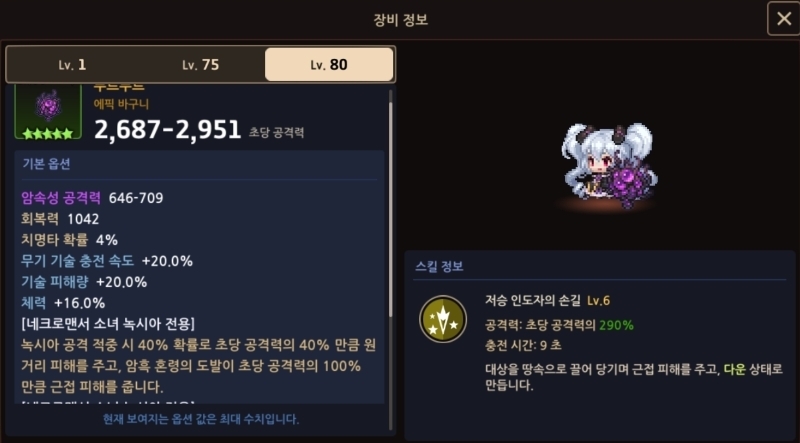Click the options panel vertical scrollbar
The image size is (800, 443).
(391, 203)
